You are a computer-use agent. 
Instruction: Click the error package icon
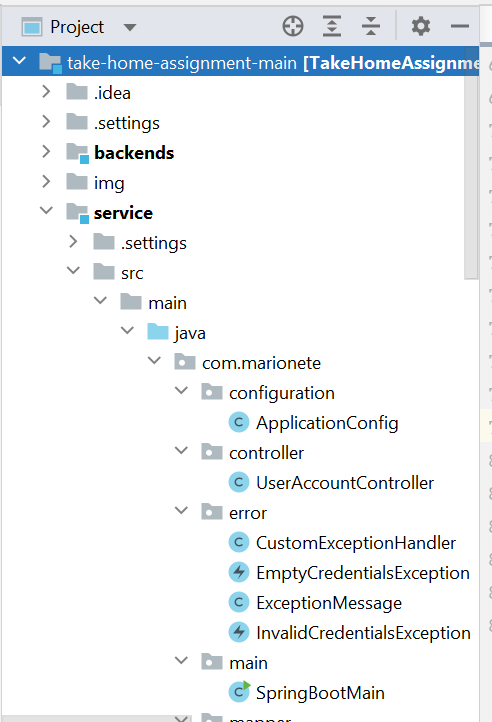[x=212, y=511]
